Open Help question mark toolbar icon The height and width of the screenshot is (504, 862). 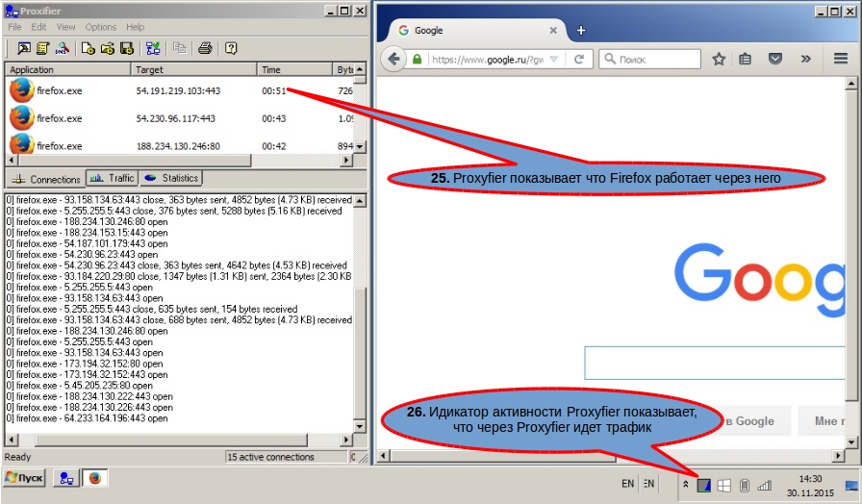pyautogui.click(x=231, y=48)
